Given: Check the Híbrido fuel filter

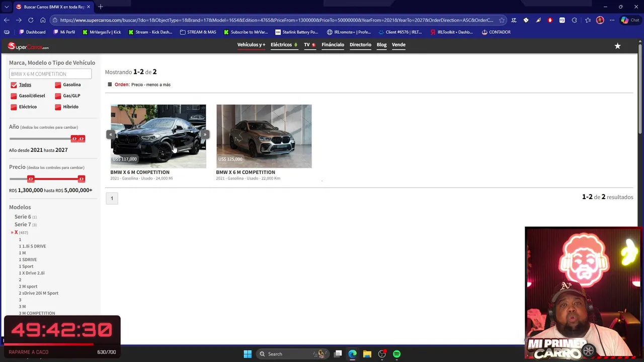Looking at the screenshot, I should tap(58, 107).
